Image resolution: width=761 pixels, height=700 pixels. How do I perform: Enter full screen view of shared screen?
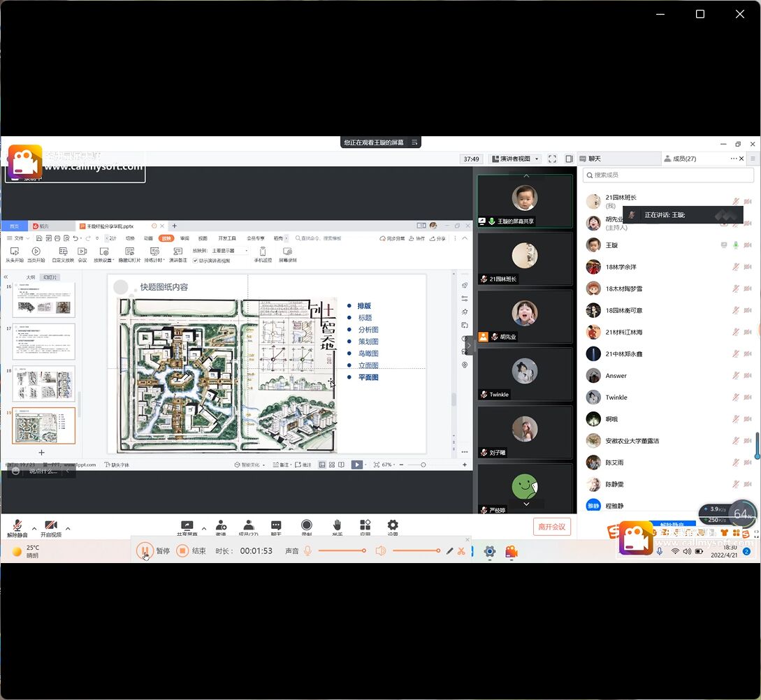552,159
